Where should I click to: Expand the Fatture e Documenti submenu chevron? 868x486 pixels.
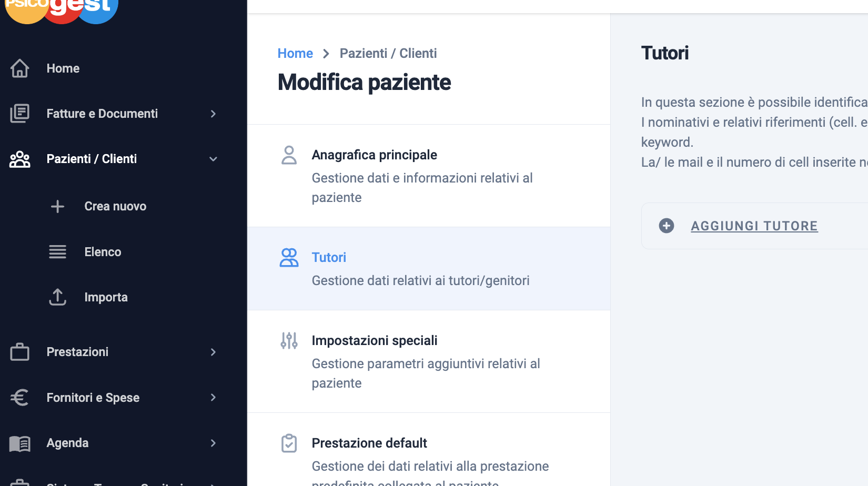point(213,114)
